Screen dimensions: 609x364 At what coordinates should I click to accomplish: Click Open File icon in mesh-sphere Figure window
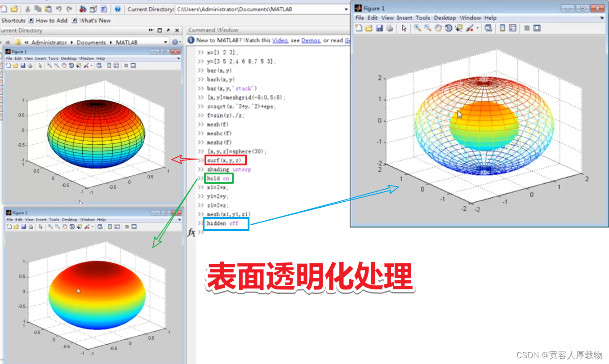click(369, 28)
